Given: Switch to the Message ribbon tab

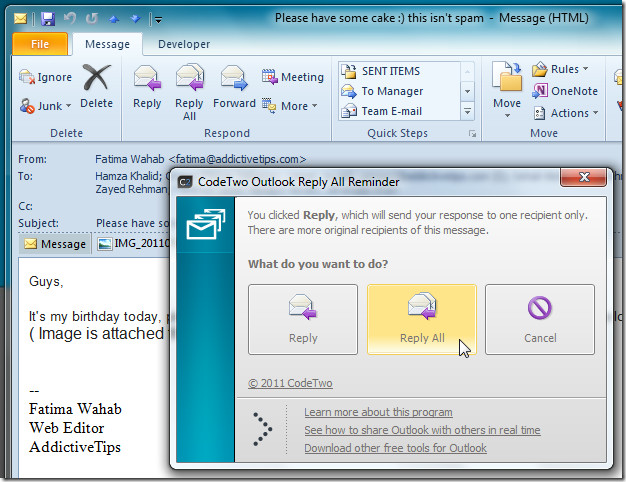Looking at the screenshot, I should click(107, 44).
